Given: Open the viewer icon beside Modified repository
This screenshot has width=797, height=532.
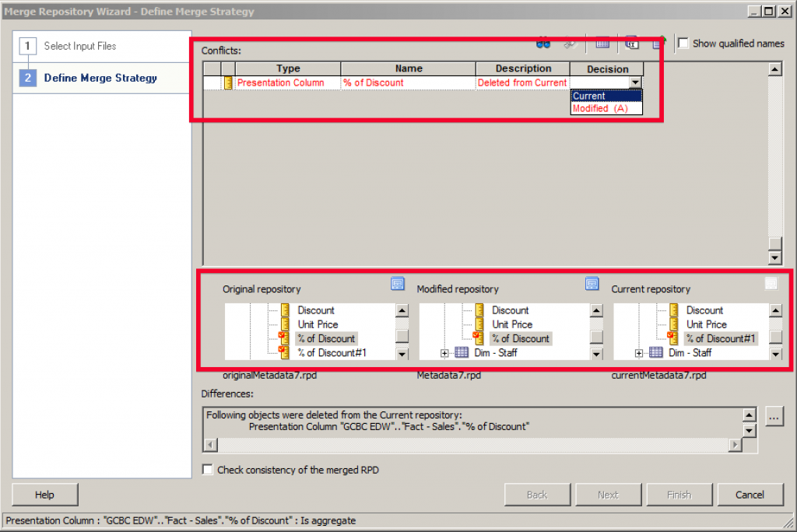Looking at the screenshot, I should click(592, 284).
